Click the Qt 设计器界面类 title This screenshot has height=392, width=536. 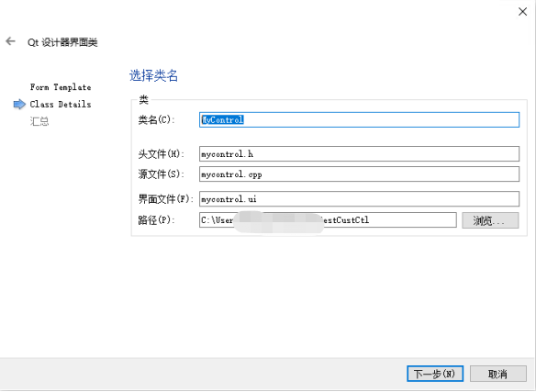tap(62, 42)
